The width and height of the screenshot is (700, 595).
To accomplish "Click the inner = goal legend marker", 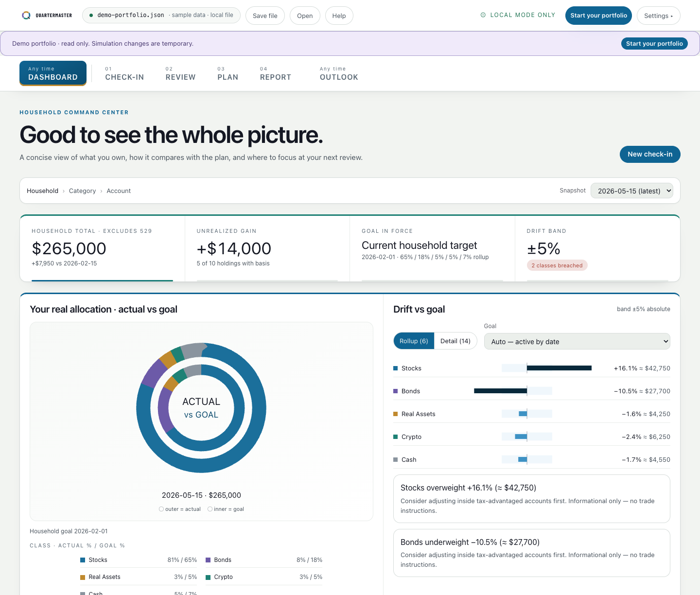I will 210,509.
